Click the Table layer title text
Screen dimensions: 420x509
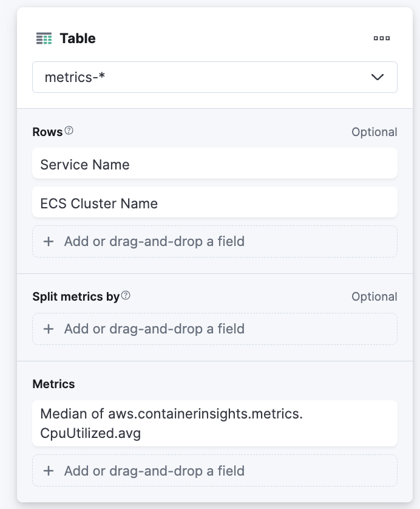[78, 39]
